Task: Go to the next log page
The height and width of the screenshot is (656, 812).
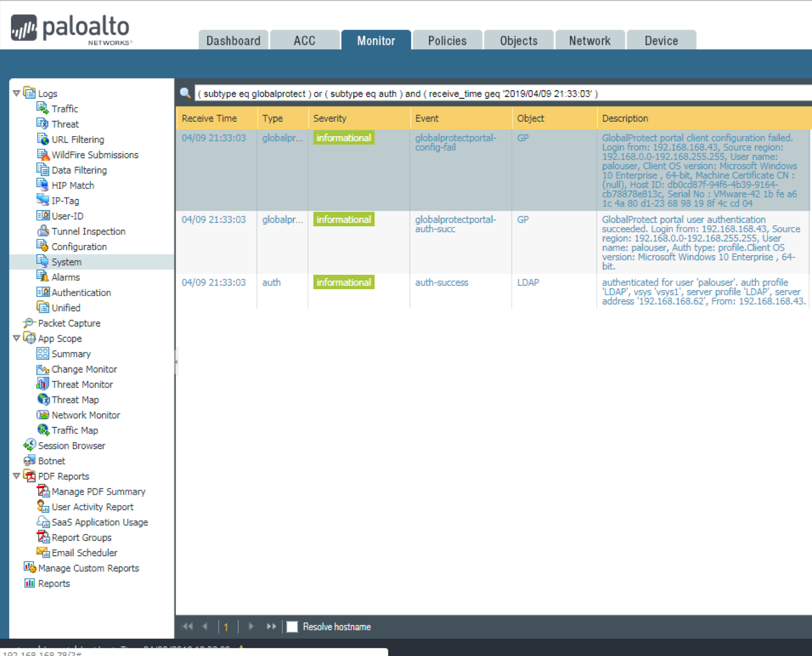Action: 251,626
